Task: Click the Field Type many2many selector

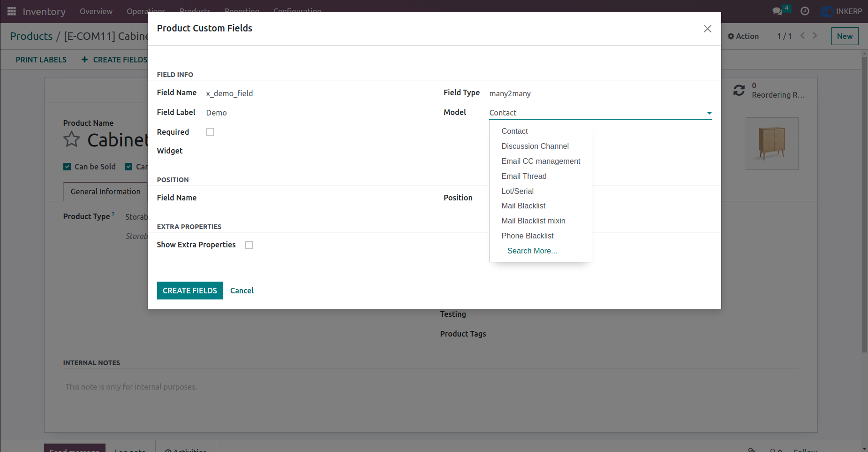Action: tap(600, 93)
